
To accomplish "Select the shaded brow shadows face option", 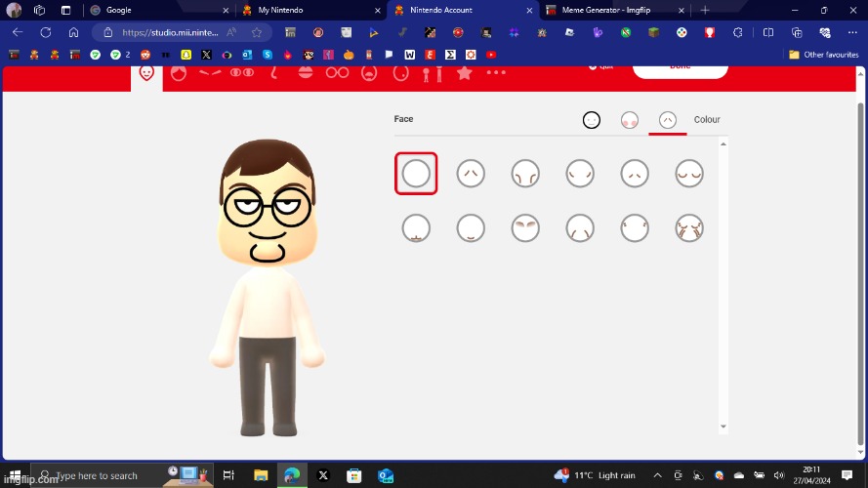I will click(525, 228).
